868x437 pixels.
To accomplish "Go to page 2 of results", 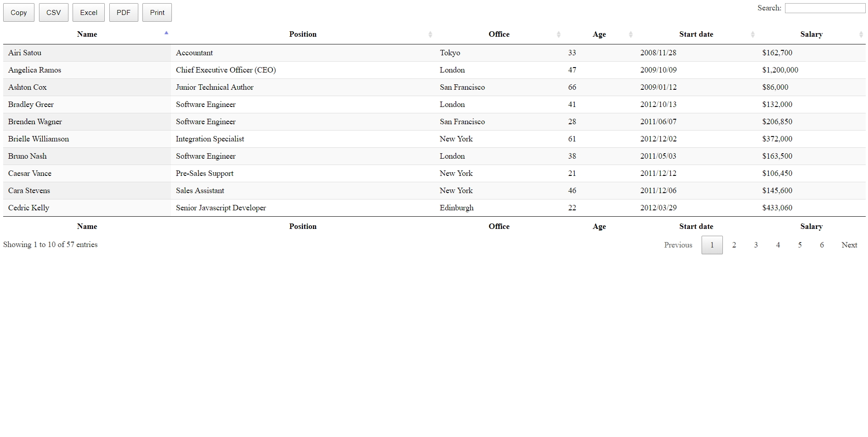I will coord(734,245).
